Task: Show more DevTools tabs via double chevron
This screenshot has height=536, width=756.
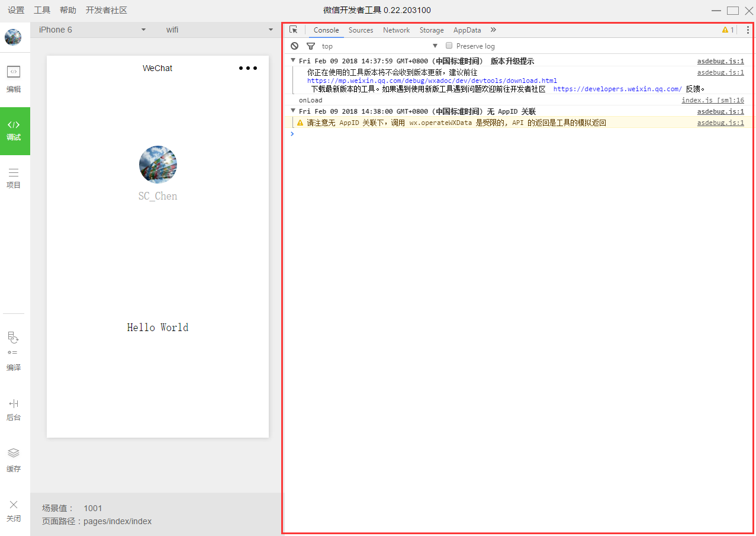Action: click(x=493, y=30)
